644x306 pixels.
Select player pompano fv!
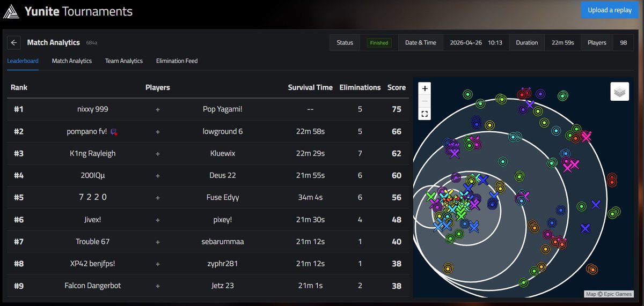(x=87, y=132)
